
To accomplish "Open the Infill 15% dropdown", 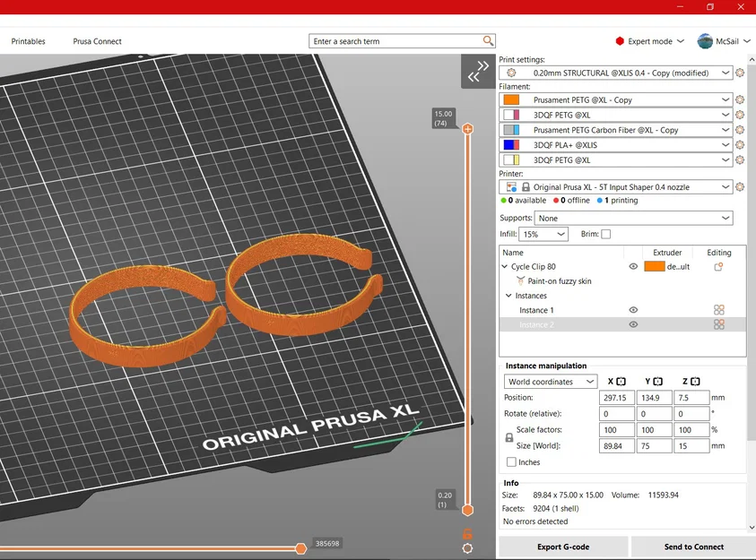I will coord(543,234).
